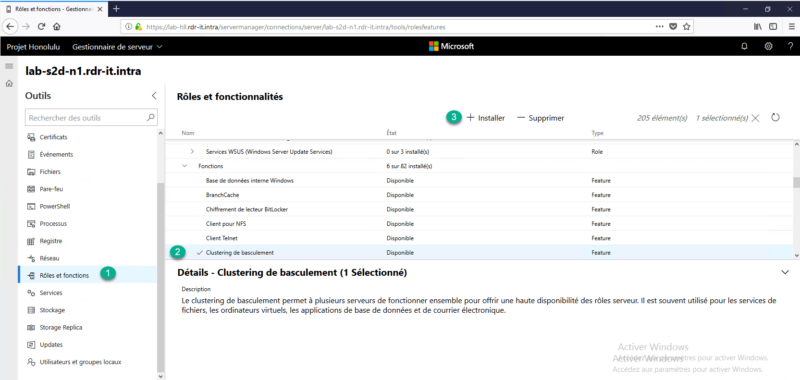This screenshot has width=800, height=380.
Task: Open the Événements tool icon
Action: pos(30,155)
